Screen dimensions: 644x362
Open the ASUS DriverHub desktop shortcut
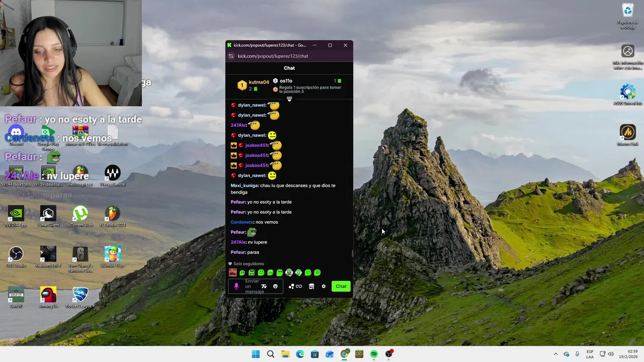point(627,95)
